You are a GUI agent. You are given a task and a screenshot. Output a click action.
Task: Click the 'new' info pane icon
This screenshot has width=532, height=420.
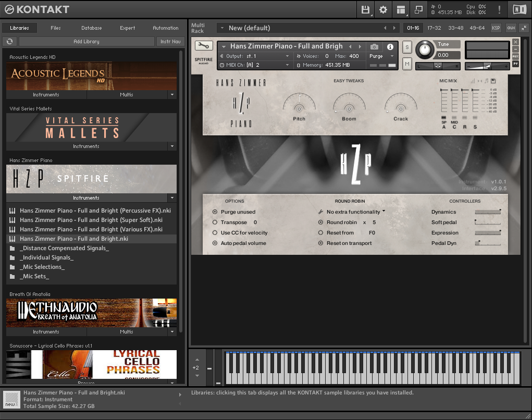click(11, 399)
